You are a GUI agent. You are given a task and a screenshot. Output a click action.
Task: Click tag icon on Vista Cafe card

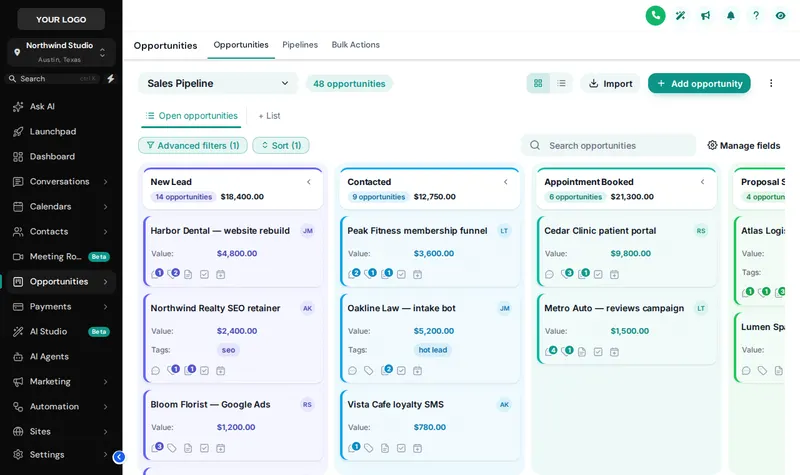(368, 448)
